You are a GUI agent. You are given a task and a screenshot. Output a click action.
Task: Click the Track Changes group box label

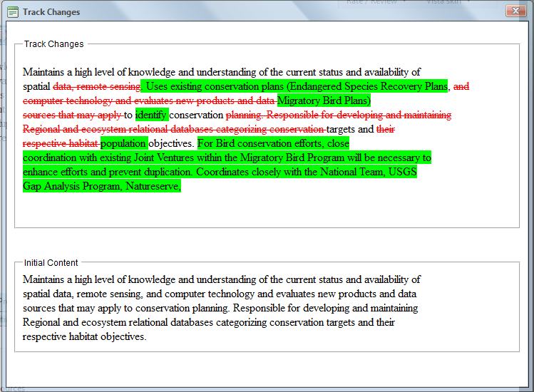(x=53, y=44)
